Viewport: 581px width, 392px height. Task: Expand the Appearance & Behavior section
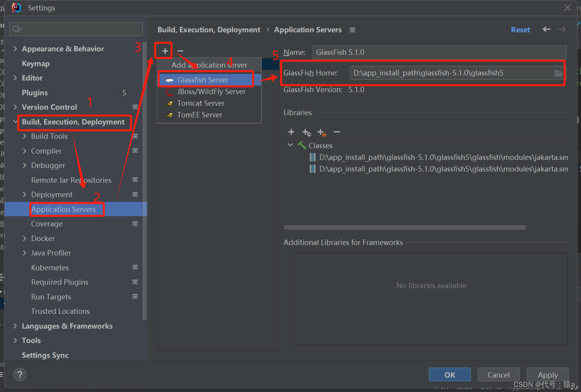(15, 49)
